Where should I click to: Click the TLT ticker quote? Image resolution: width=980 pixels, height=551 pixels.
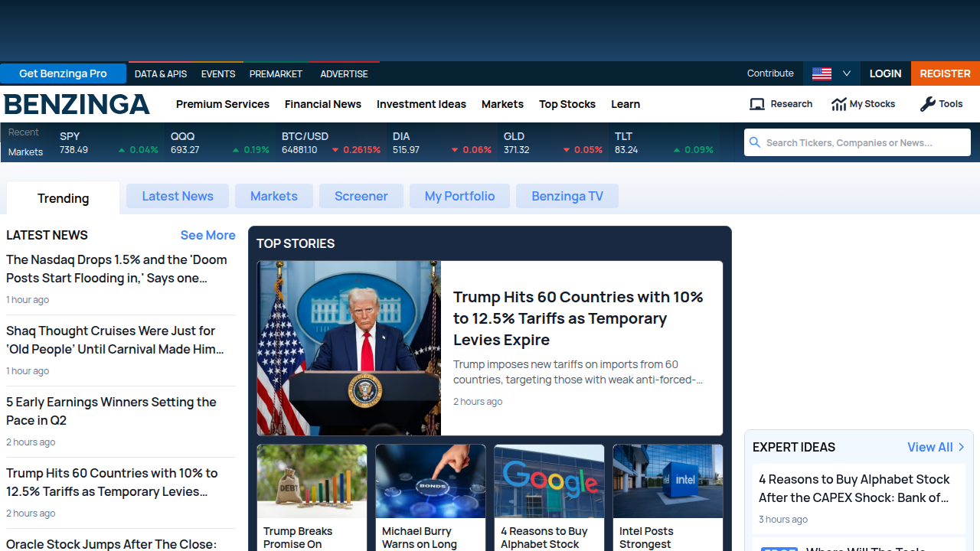click(664, 142)
